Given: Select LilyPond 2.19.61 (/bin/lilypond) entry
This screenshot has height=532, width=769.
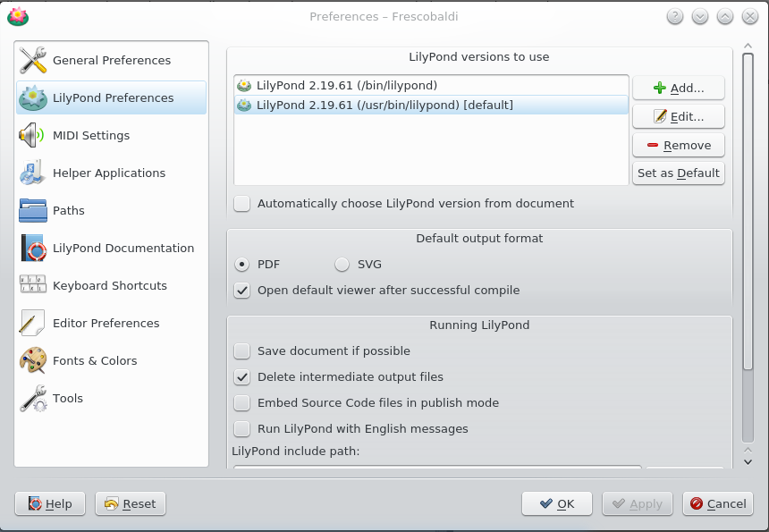Looking at the screenshot, I should click(431, 85).
